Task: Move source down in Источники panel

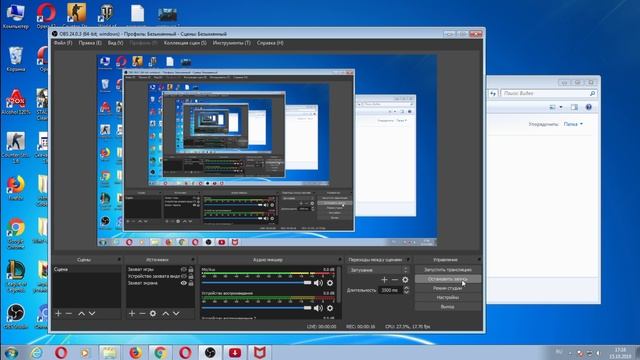Action: click(176, 313)
